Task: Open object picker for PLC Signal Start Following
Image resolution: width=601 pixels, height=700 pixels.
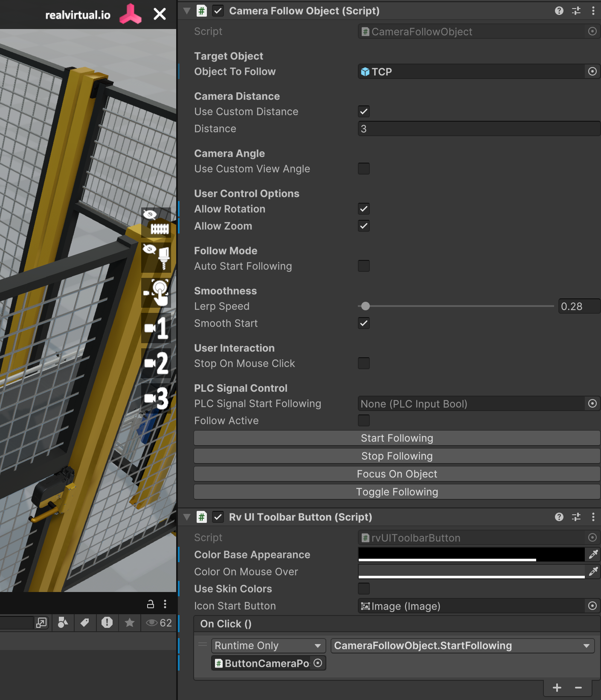Action: click(x=592, y=403)
